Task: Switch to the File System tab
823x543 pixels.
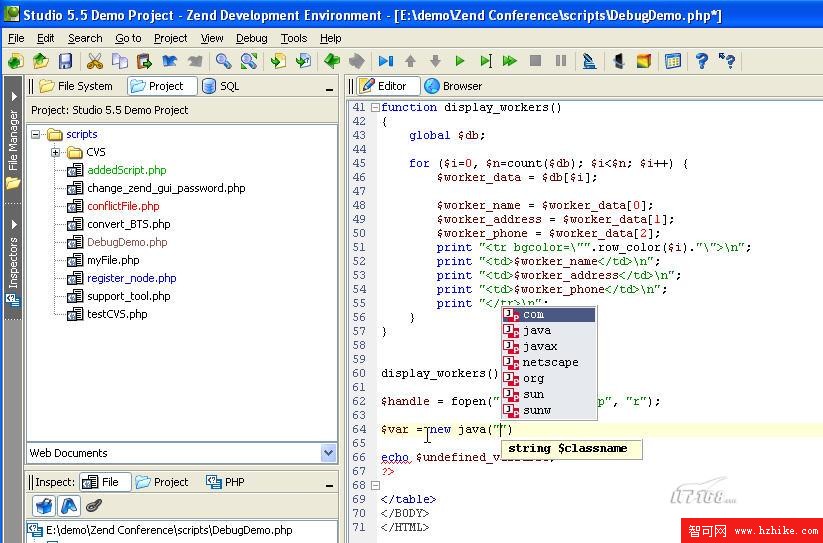Action: pyautogui.click(x=77, y=86)
